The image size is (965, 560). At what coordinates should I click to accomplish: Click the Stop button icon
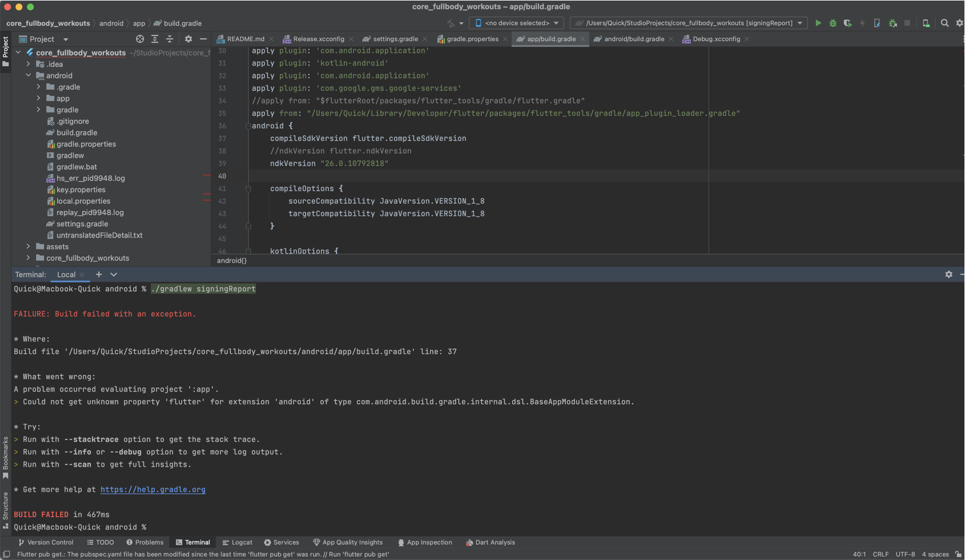coord(907,23)
